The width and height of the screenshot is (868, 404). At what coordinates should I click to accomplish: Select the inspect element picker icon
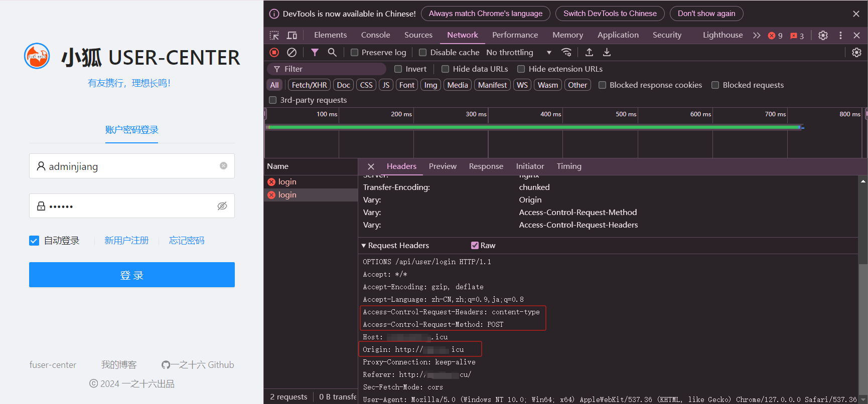pos(274,35)
